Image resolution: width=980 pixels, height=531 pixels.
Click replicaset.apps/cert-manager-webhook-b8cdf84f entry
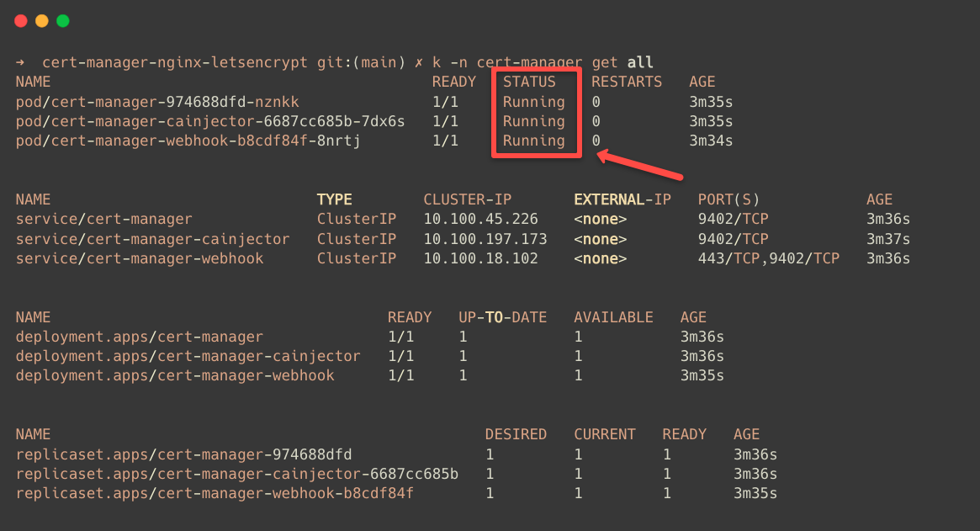coord(214,493)
